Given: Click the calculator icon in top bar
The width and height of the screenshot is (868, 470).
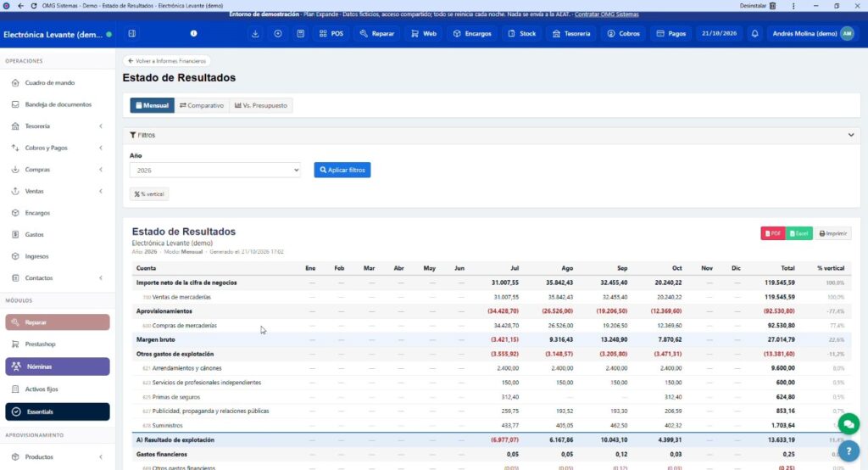Looking at the screenshot, I should pos(301,34).
